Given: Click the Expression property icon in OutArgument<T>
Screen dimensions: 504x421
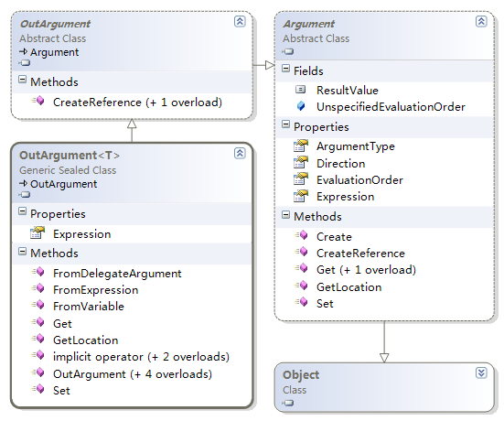Looking at the screenshot, I should 38,232.
